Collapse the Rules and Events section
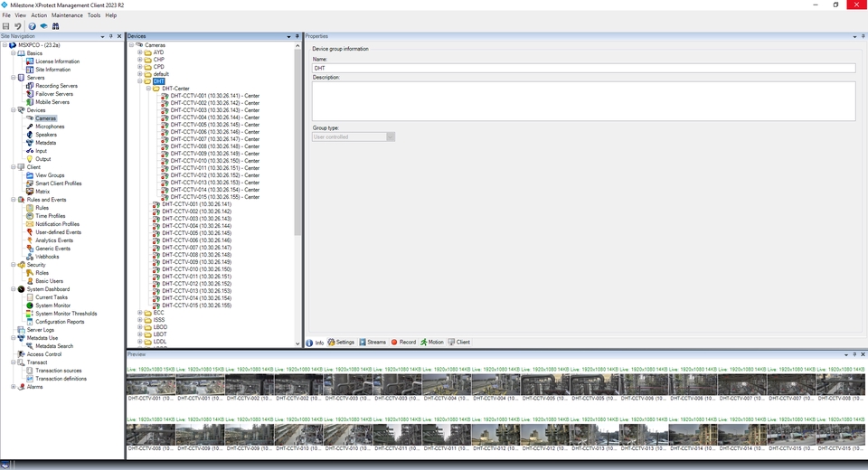 [14, 200]
